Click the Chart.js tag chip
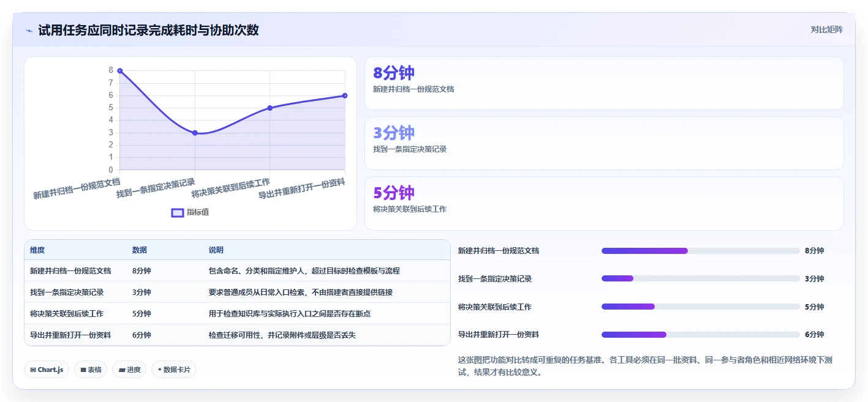The height and width of the screenshot is (402, 868). 47,370
